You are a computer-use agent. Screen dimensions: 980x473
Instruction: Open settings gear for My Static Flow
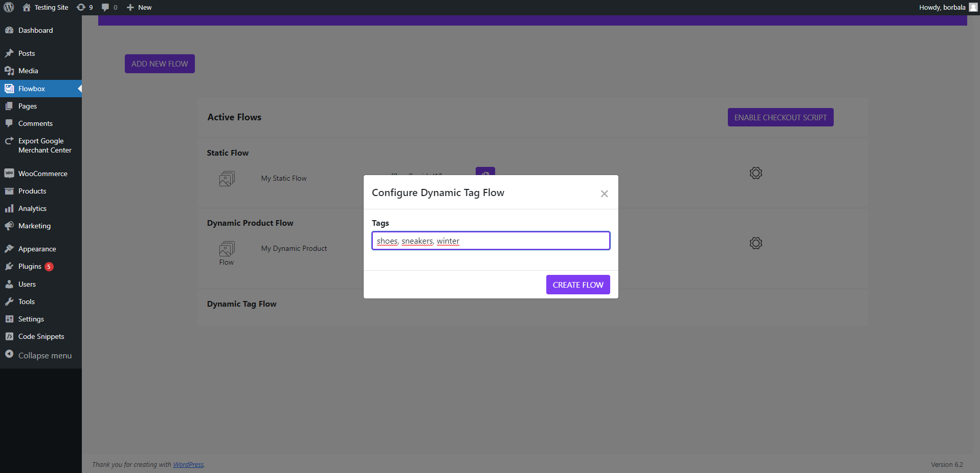(x=756, y=173)
